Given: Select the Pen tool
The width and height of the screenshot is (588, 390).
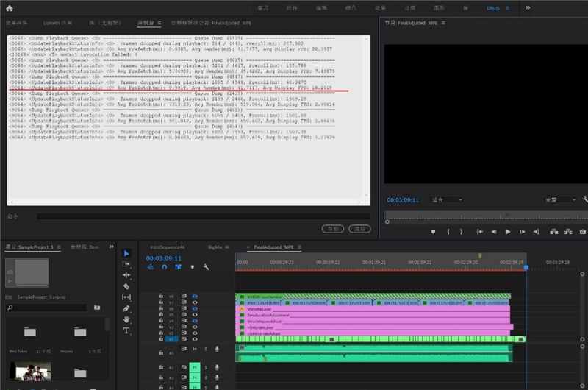Looking at the screenshot, I should click(126, 308).
